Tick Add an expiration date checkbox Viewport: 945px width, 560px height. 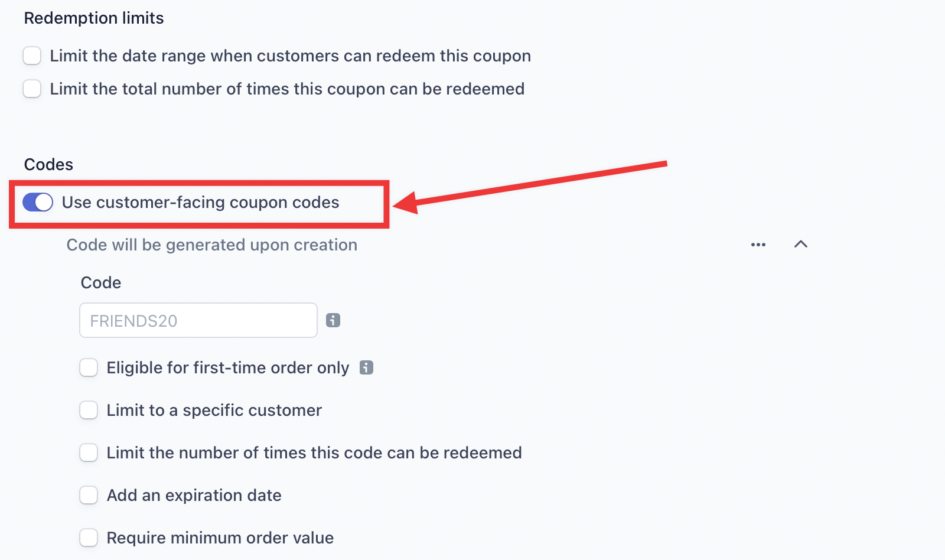(89, 495)
